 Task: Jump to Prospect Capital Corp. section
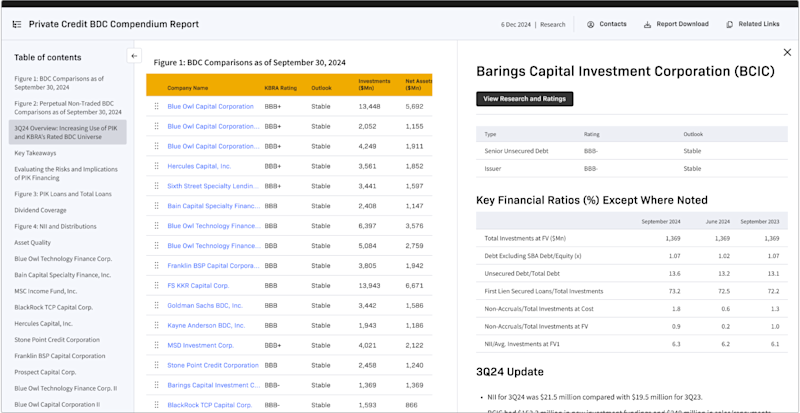coord(45,372)
